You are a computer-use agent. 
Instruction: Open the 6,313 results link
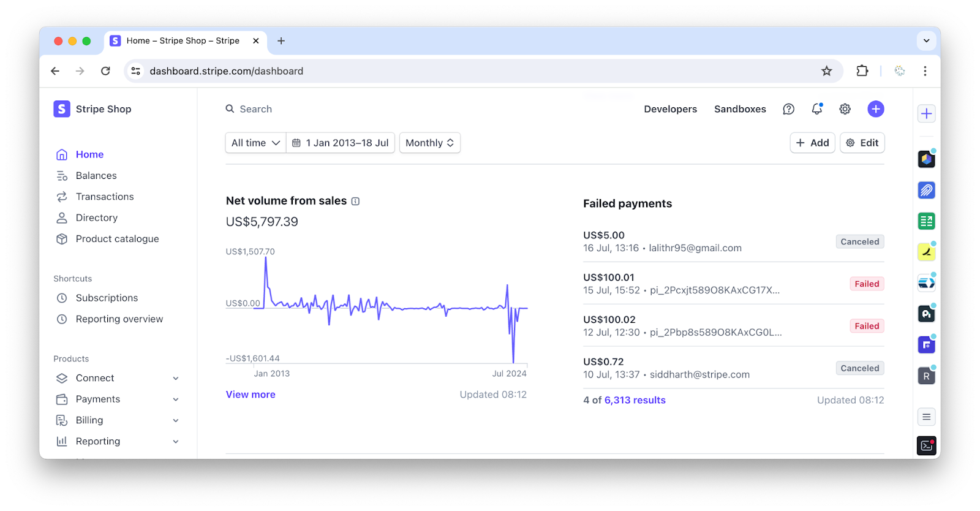click(x=635, y=400)
